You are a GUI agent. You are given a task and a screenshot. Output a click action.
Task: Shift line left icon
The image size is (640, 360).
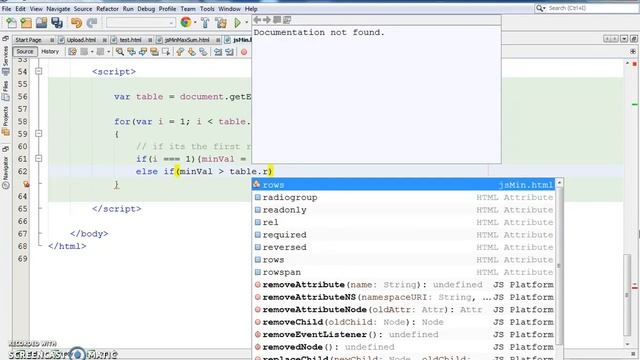[218, 52]
